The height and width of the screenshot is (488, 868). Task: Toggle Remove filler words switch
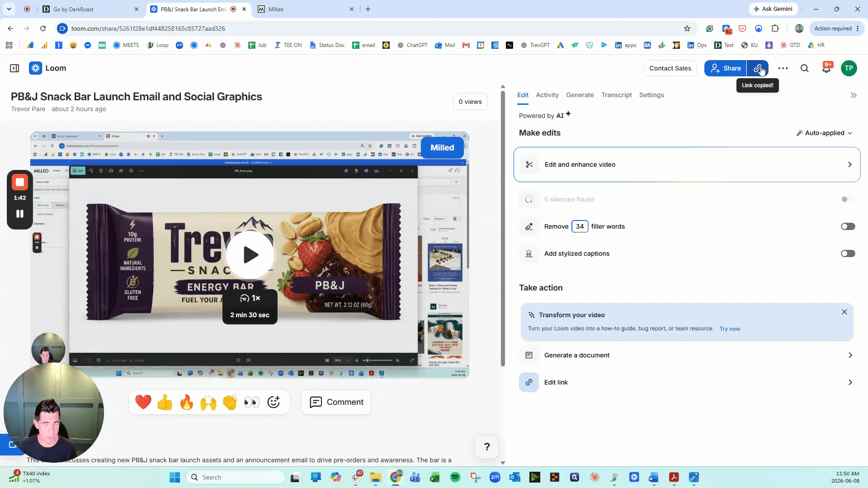[848, 226]
